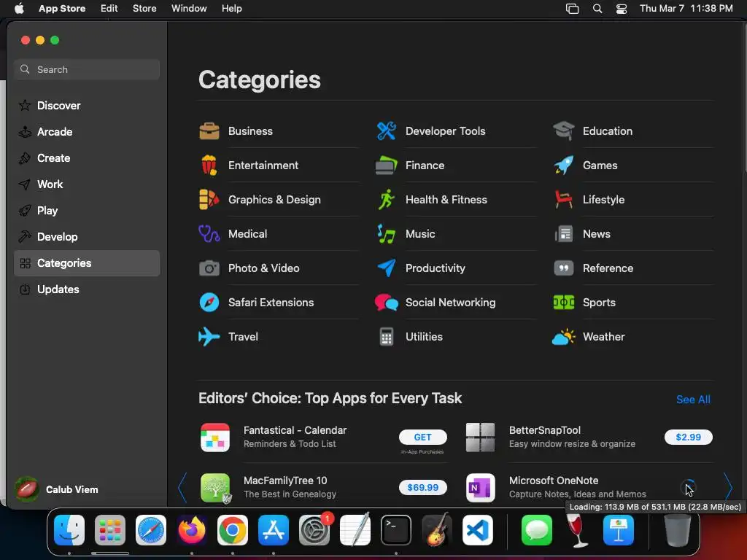Open Visual Studio Code from the Dock
Image resolution: width=747 pixels, height=560 pixels.
[477, 530]
